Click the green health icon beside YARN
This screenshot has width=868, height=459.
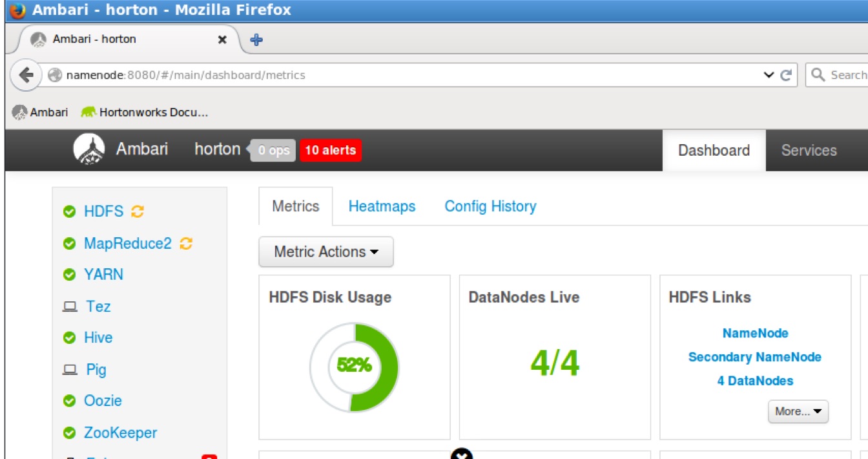(69, 274)
